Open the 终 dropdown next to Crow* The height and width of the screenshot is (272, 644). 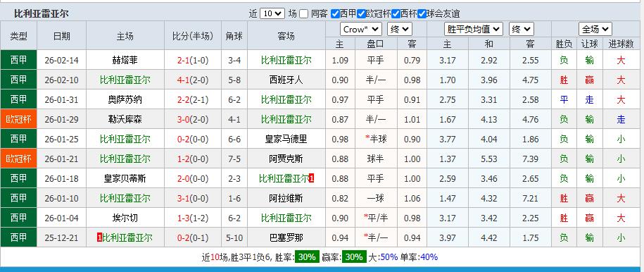400,29
